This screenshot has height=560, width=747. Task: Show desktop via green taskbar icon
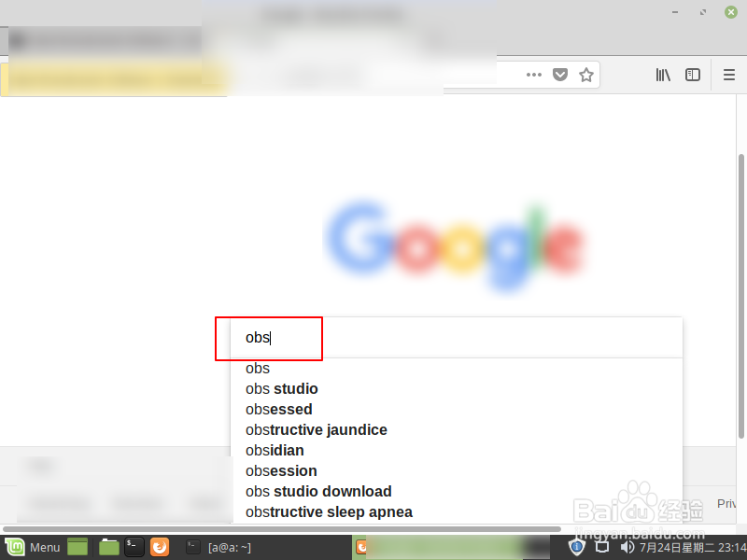tap(78, 547)
